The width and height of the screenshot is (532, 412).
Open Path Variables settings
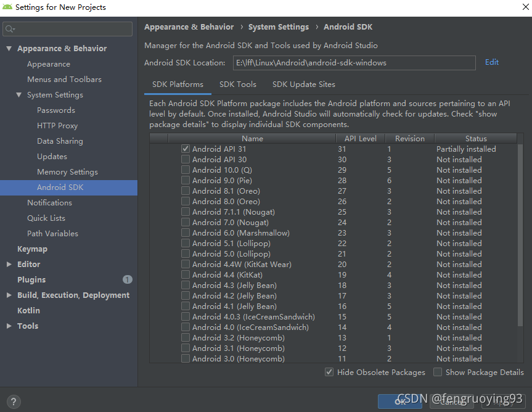click(x=52, y=234)
